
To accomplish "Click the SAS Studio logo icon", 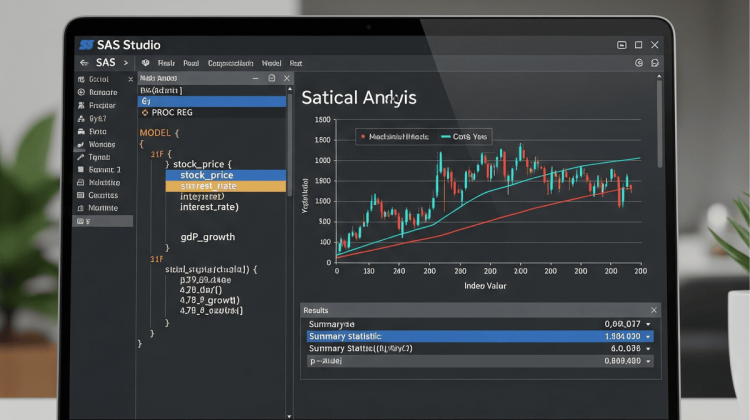I will 86,45.
